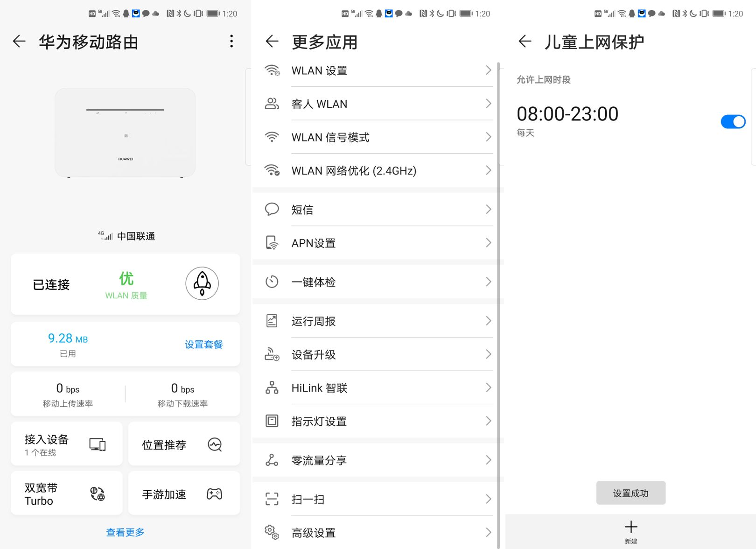
Task: Open HiLink 智联 menu entry
Action: coord(378,388)
